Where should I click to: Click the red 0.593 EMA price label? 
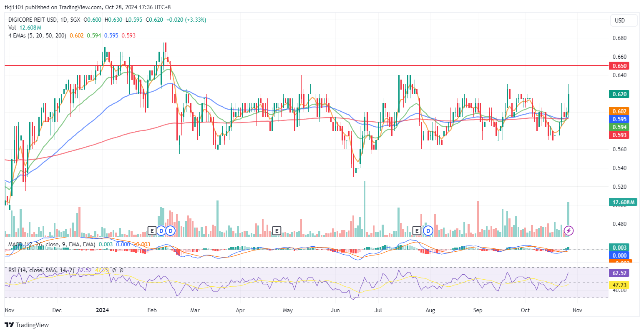(x=619, y=135)
